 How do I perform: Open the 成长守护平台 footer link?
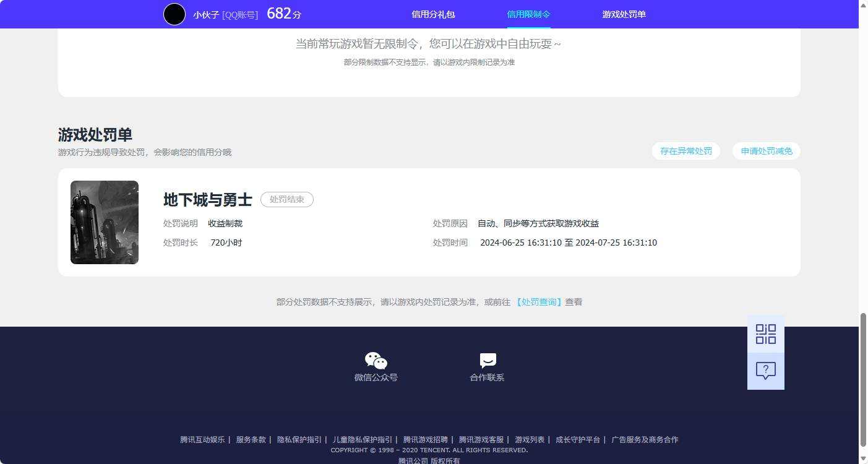pos(578,440)
